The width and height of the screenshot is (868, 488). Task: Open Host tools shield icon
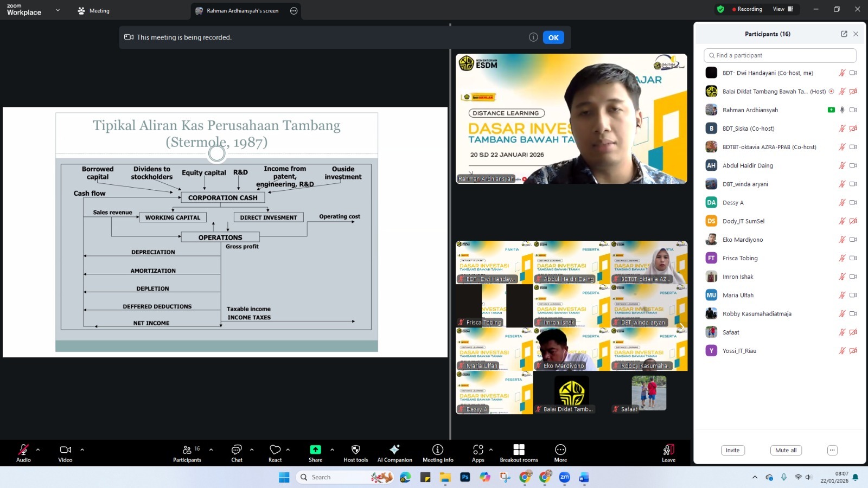[355, 450]
